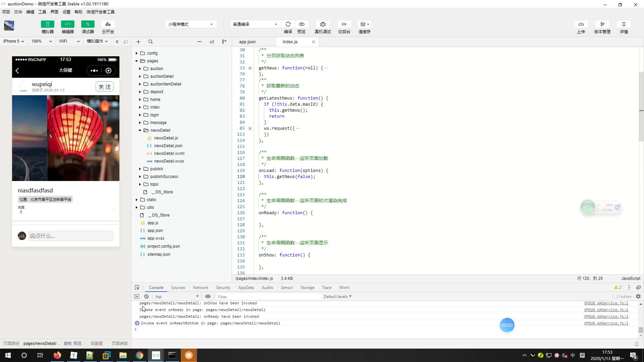The image size is (644, 362).
Task: Click the upload cloud icon
Action: (x=581, y=24)
